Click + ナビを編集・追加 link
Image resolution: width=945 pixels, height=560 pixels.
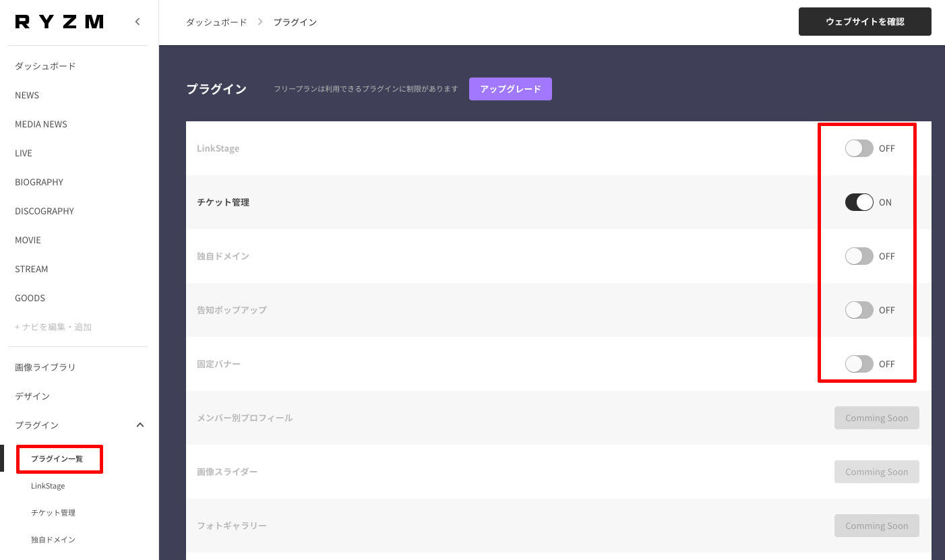click(x=53, y=327)
